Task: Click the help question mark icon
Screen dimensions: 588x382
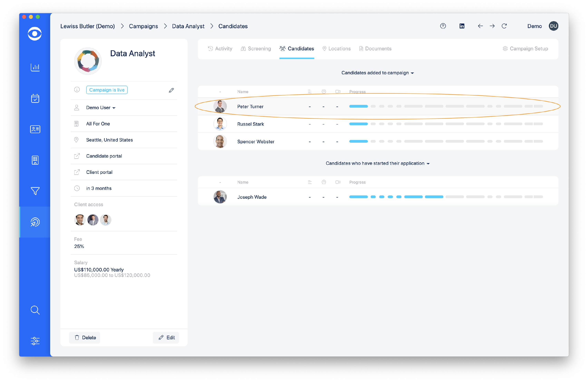Action: pos(443,26)
